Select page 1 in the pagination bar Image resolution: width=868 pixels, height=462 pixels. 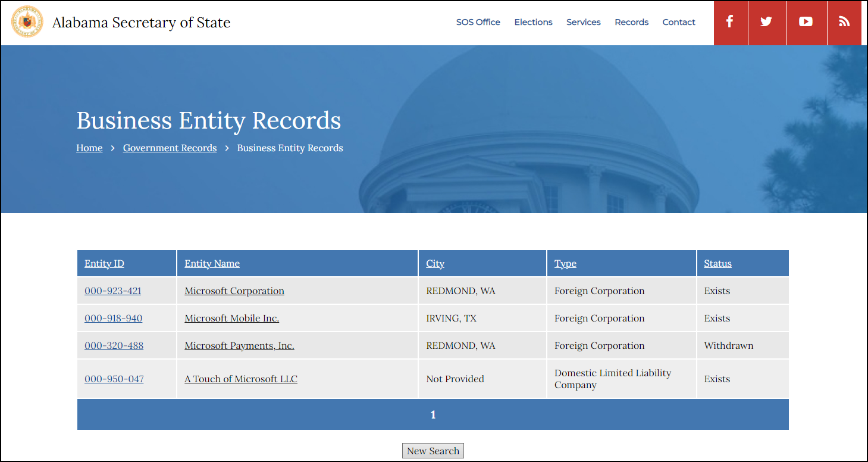pos(433,415)
